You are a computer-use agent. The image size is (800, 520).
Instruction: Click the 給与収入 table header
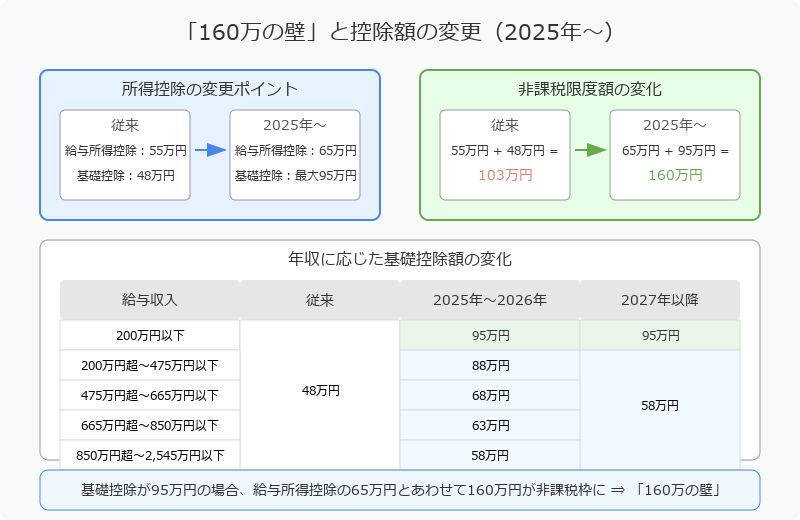tap(149, 300)
